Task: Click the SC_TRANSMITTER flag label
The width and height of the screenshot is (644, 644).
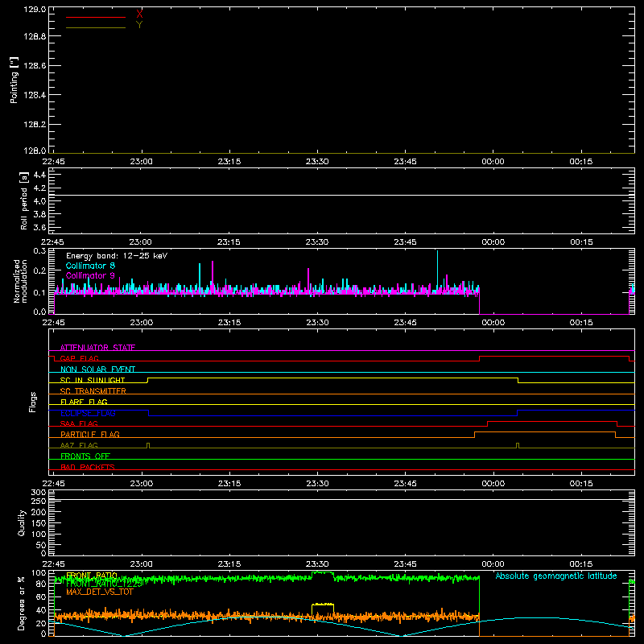Action: [93, 391]
